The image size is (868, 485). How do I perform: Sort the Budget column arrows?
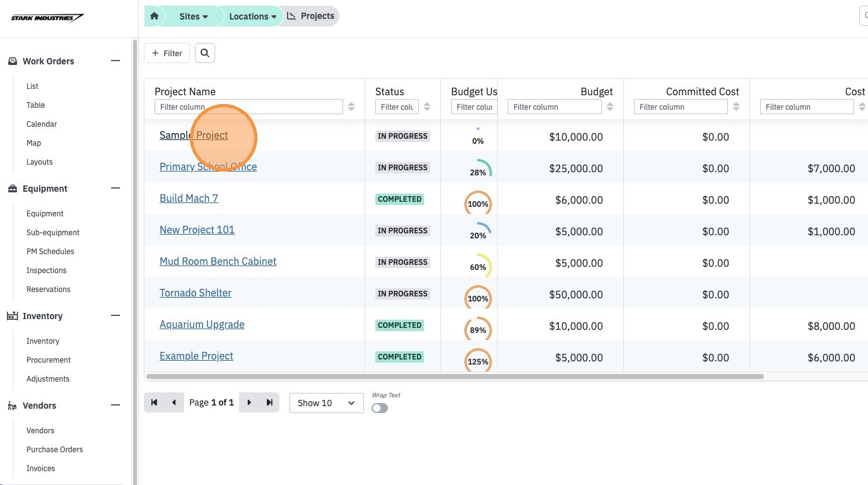tap(610, 107)
